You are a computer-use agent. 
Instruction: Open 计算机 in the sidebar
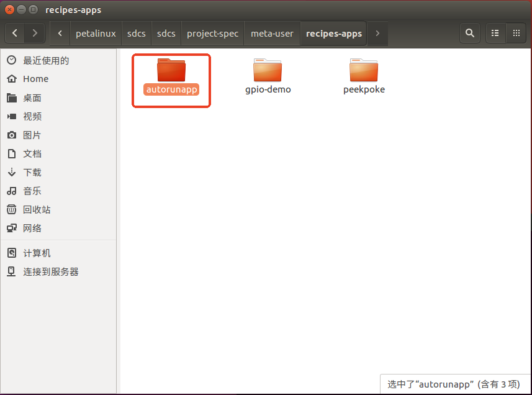coord(58,253)
